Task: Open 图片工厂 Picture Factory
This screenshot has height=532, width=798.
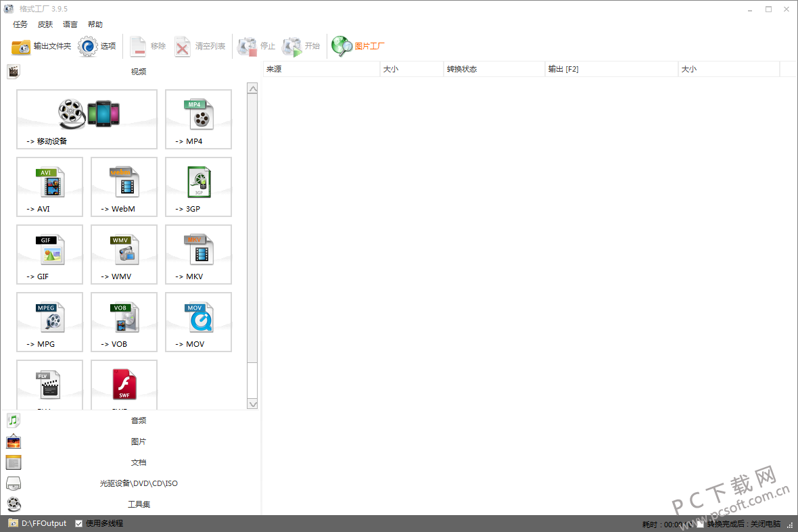Action: tap(358, 46)
